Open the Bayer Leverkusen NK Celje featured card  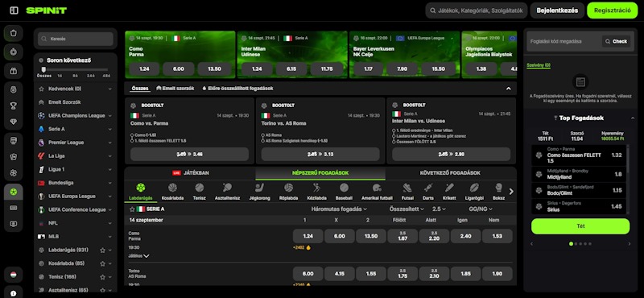coord(405,55)
